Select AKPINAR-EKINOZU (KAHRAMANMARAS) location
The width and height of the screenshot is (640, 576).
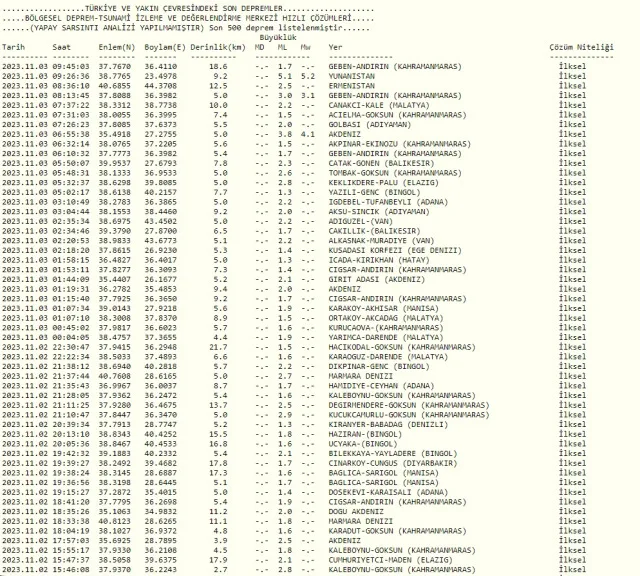(x=400, y=144)
